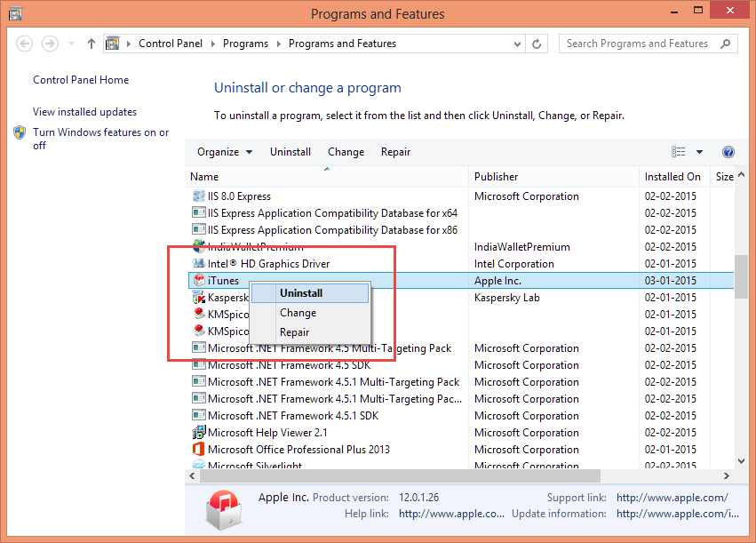Select Intel HD Graphics Driver entry
Viewport: 756px width, 543px height.
pos(461,263)
